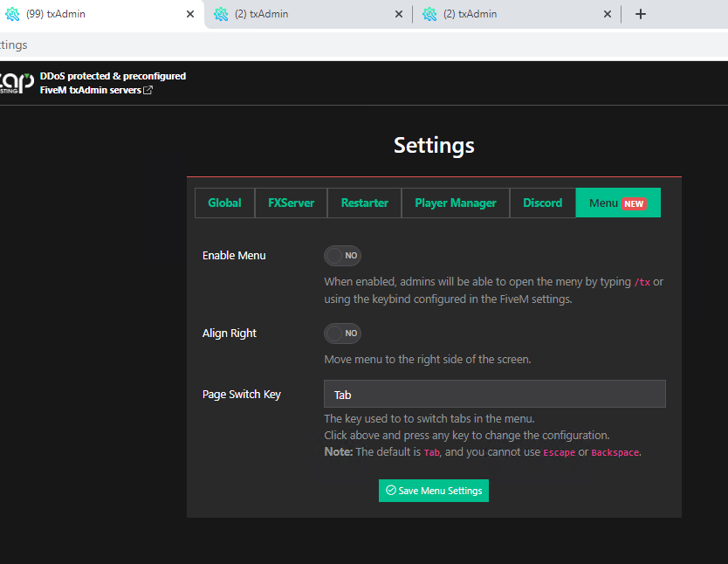
Task: Open the Global settings tab
Action: tap(224, 203)
